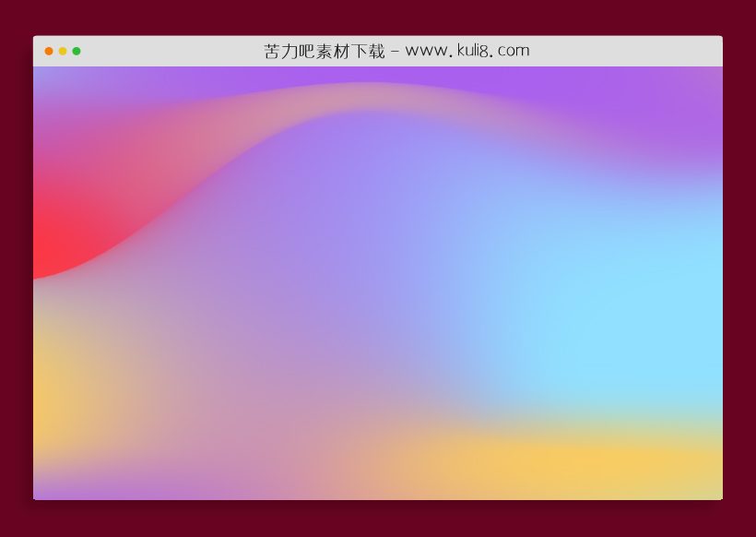Click the www.kuli8.com text in the title
The height and width of the screenshot is (537, 756).
tap(467, 51)
